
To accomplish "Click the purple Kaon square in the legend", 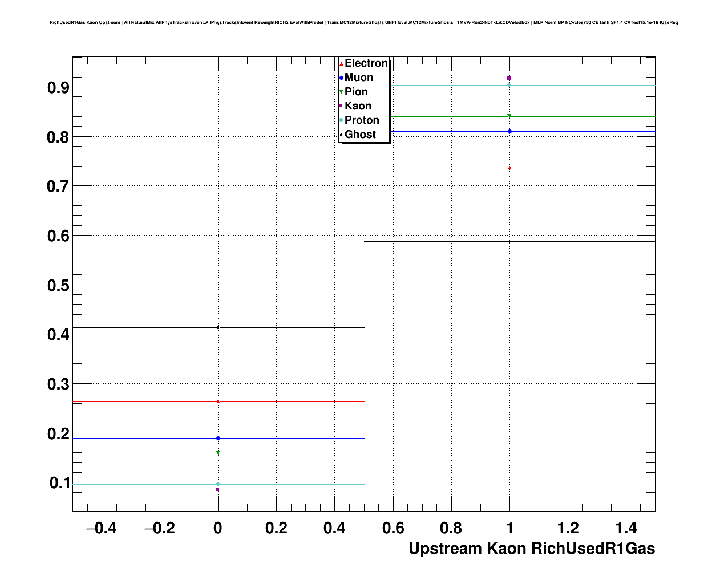I will (x=341, y=106).
